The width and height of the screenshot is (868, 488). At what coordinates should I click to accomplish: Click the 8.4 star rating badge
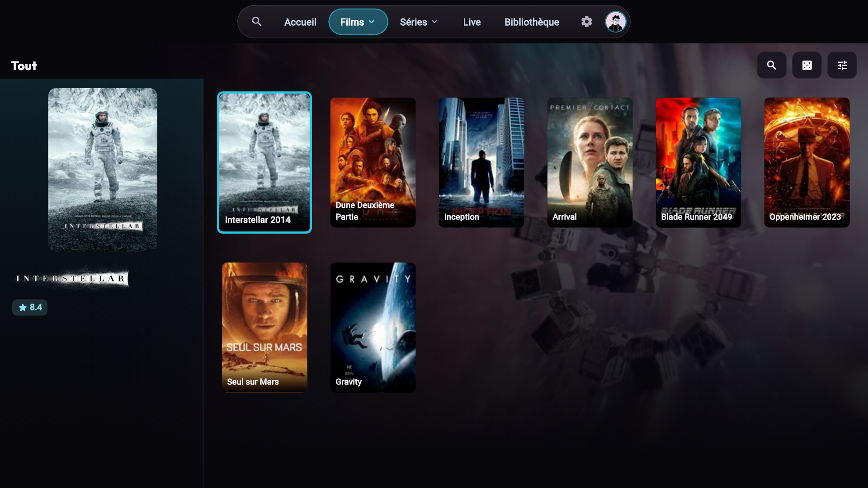(x=30, y=307)
